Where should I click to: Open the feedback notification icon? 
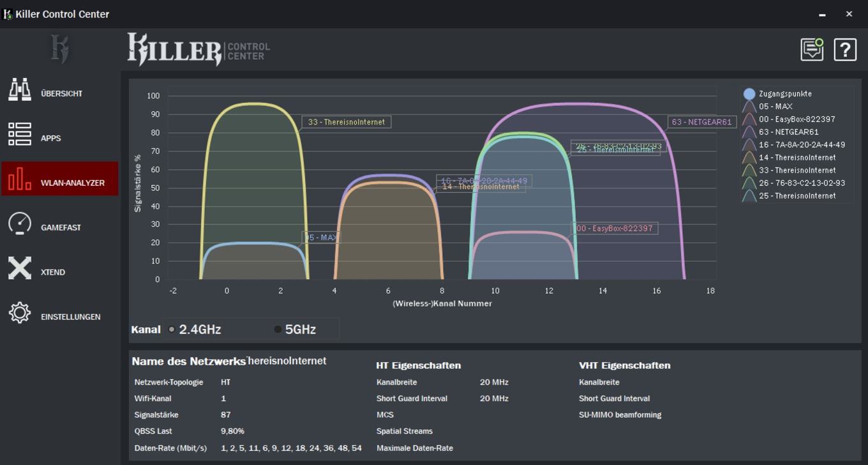[x=812, y=49]
